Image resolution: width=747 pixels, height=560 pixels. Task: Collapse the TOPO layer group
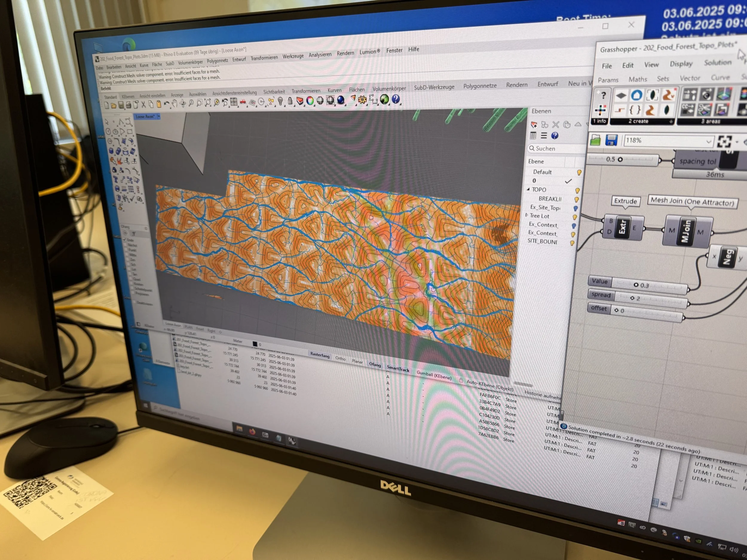coord(528,189)
